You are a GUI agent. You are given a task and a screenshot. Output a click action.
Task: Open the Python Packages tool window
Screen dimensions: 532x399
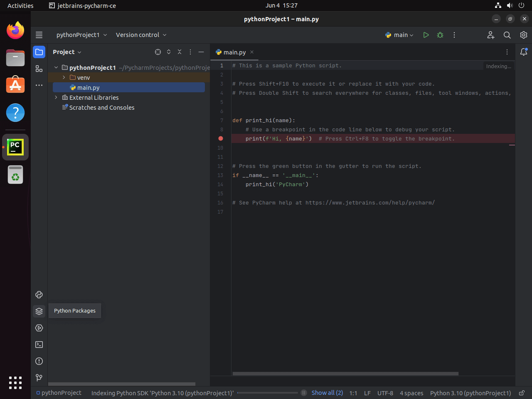click(39, 311)
